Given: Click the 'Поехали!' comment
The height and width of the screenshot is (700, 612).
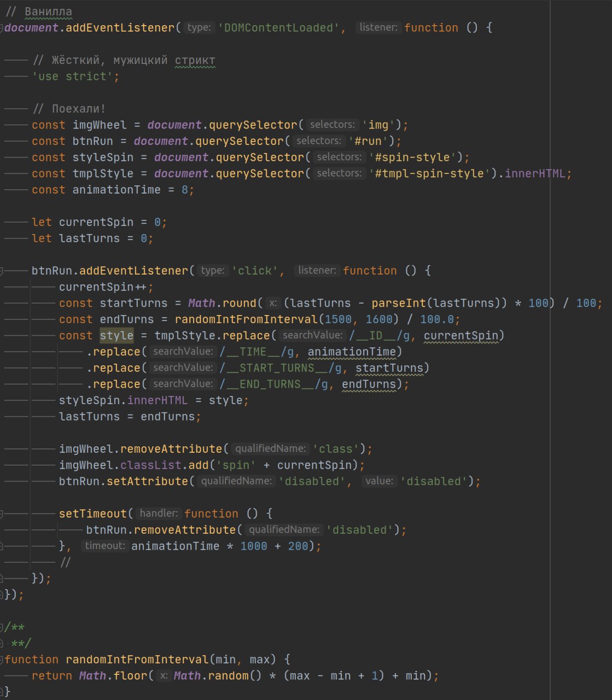Looking at the screenshot, I should [69, 109].
